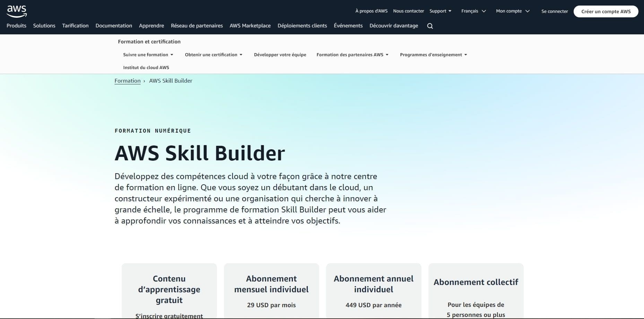Viewport: 644px width, 319px height.
Task: Click Se connecter
Action: click(555, 11)
